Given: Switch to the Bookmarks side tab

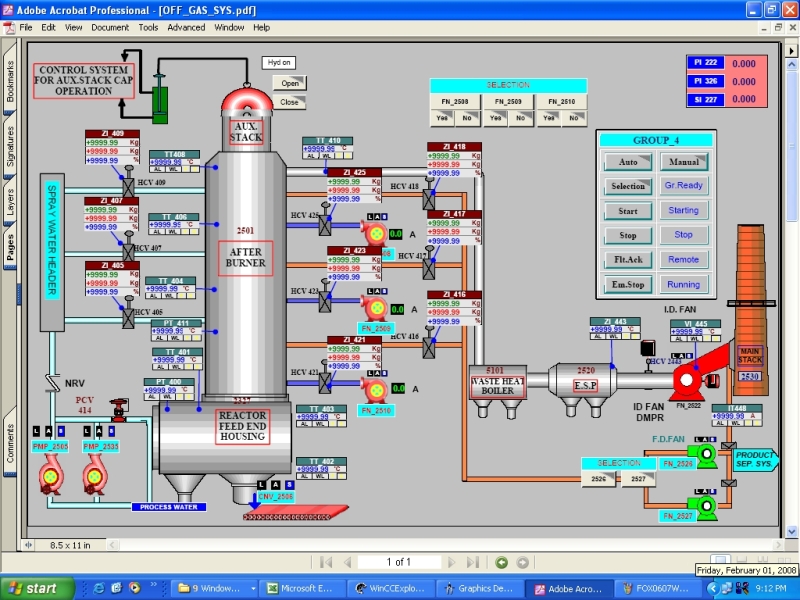Looking at the screenshot, I should click(11, 82).
